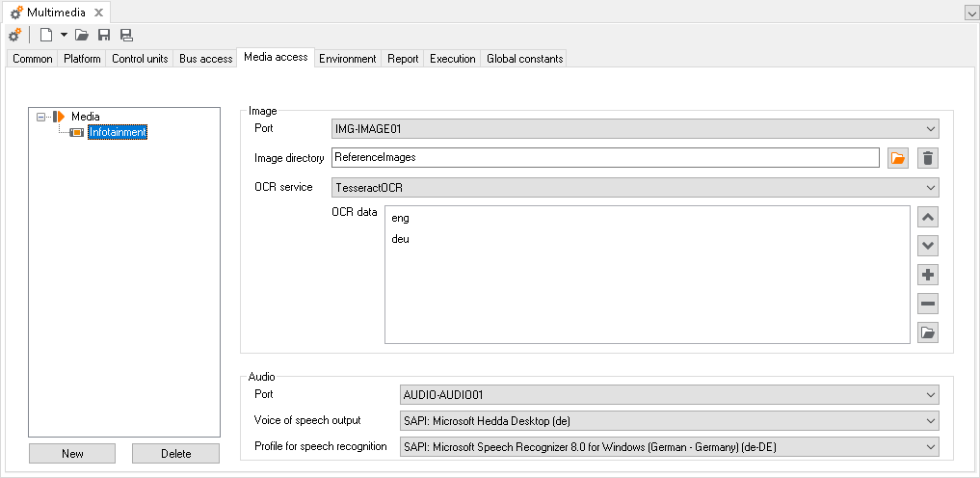Open the OCR service dropdown TesseractOCR

coord(634,187)
